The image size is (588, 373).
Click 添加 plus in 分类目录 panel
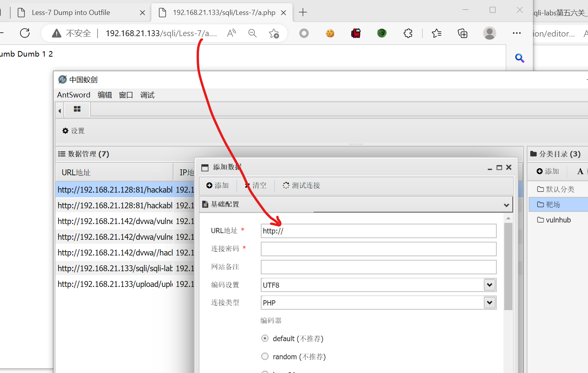click(x=548, y=171)
